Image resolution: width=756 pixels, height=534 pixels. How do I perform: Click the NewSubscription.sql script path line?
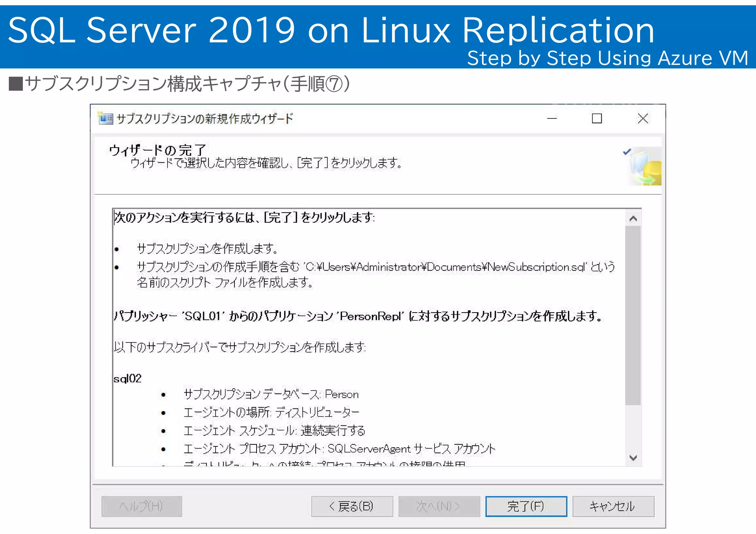[x=376, y=266]
